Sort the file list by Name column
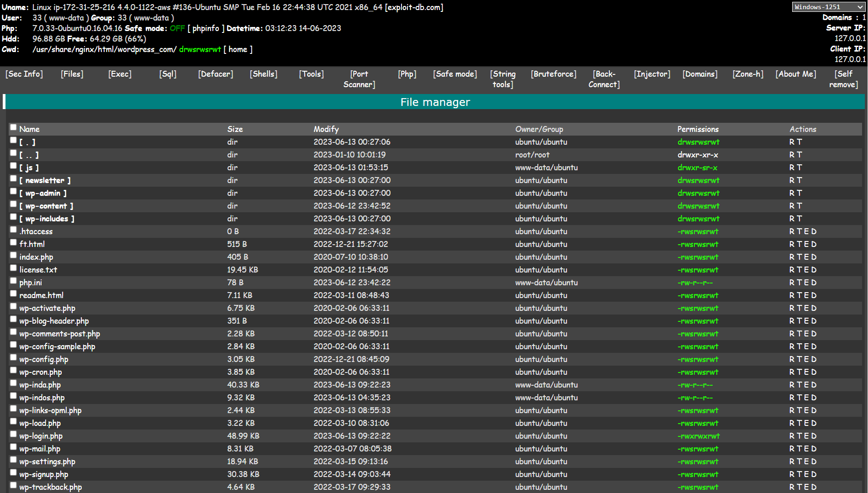The image size is (868, 493). point(29,129)
